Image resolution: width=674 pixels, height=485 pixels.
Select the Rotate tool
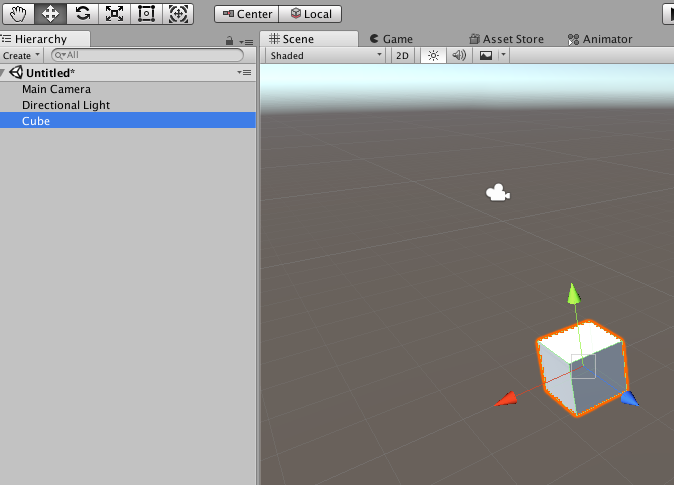pos(83,14)
